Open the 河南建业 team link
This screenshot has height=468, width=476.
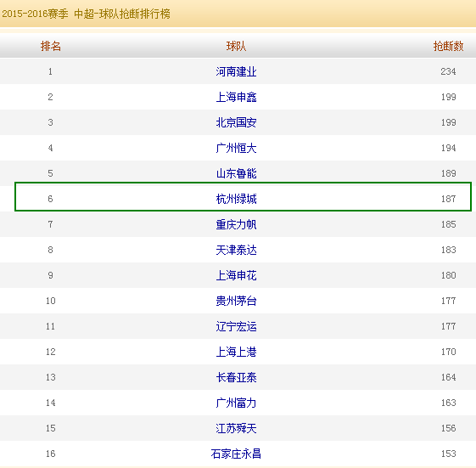click(236, 71)
